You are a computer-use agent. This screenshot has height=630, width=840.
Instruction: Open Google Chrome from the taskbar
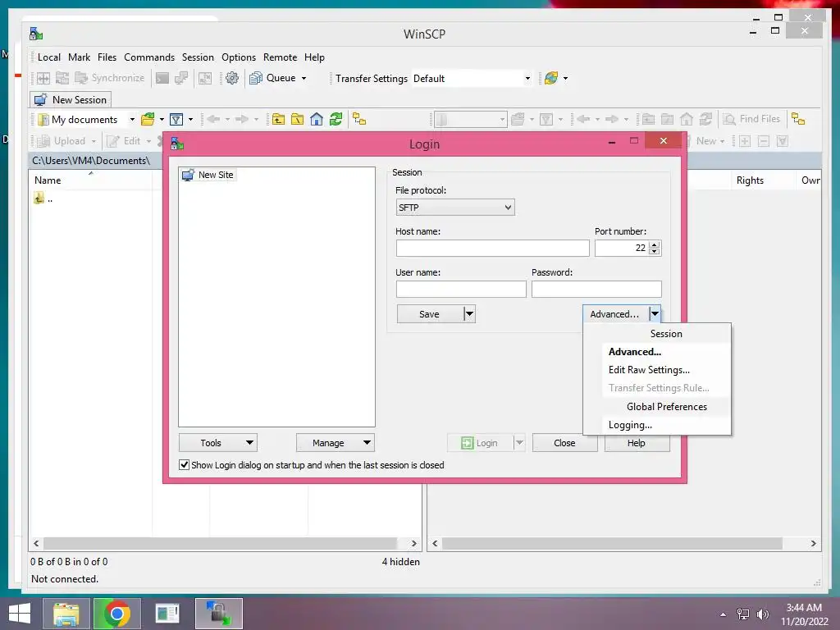pos(116,614)
